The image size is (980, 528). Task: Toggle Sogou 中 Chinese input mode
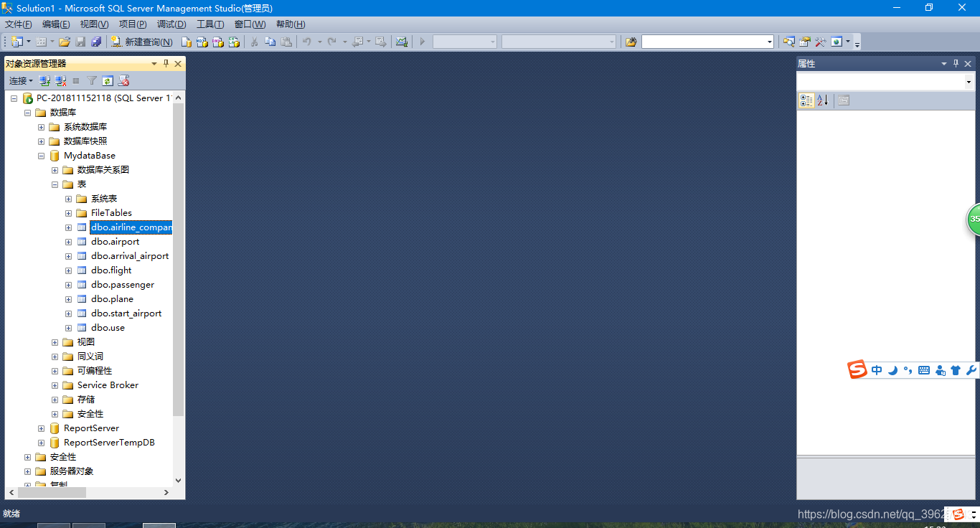click(877, 370)
